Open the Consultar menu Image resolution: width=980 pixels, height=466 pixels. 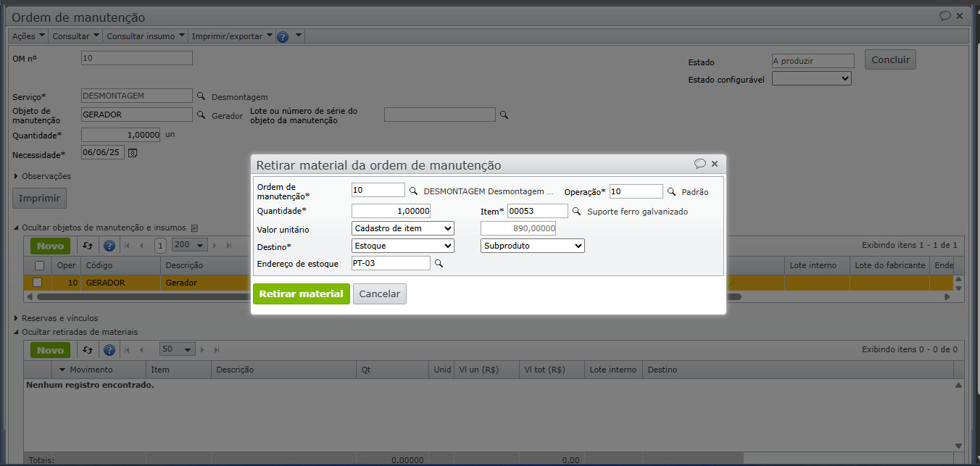click(x=75, y=36)
